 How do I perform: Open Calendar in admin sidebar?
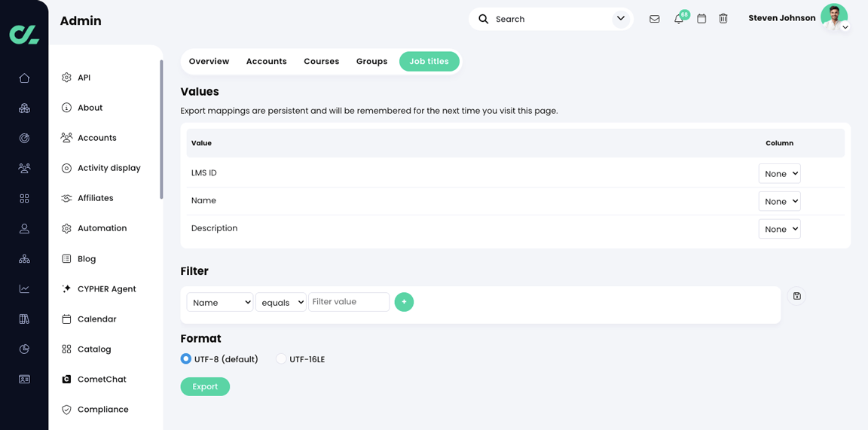(x=97, y=319)
